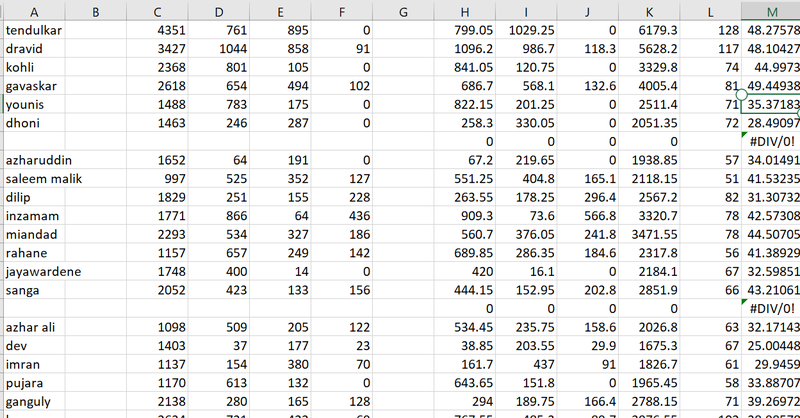Select cell with value 566.8
The height and width of the screenshot is (418, 800).
coord(588,216)
